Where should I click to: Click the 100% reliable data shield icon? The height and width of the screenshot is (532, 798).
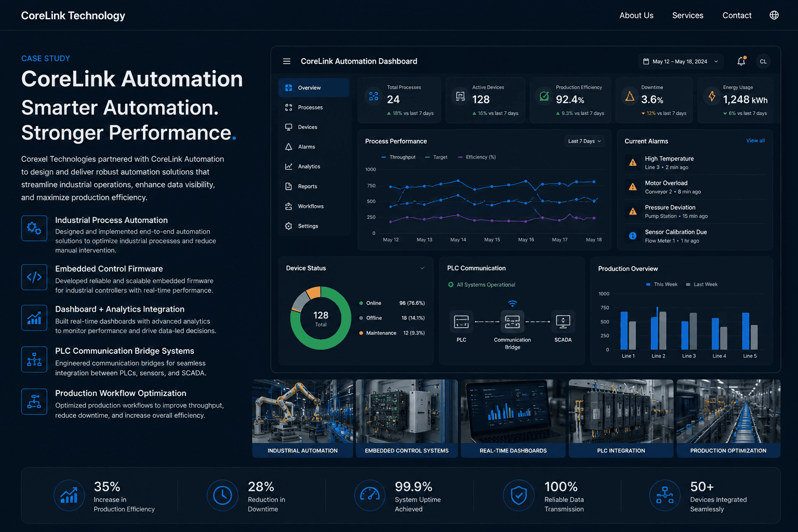point(518,496)
